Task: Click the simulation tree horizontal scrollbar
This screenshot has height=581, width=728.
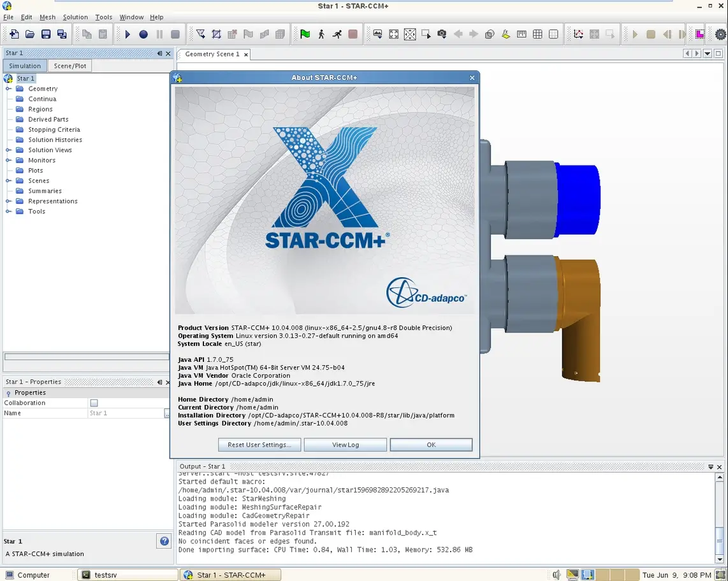Action: click(x=87, y=357)
